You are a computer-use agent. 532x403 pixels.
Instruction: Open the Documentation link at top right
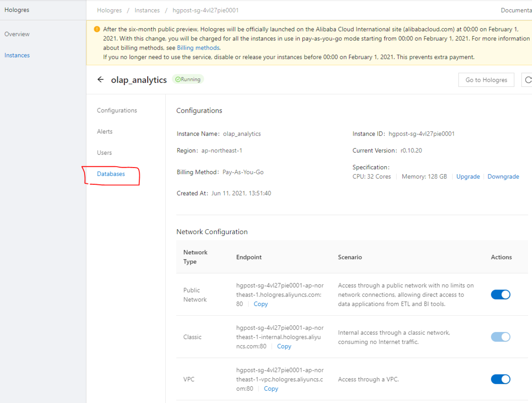coord(516,10)
